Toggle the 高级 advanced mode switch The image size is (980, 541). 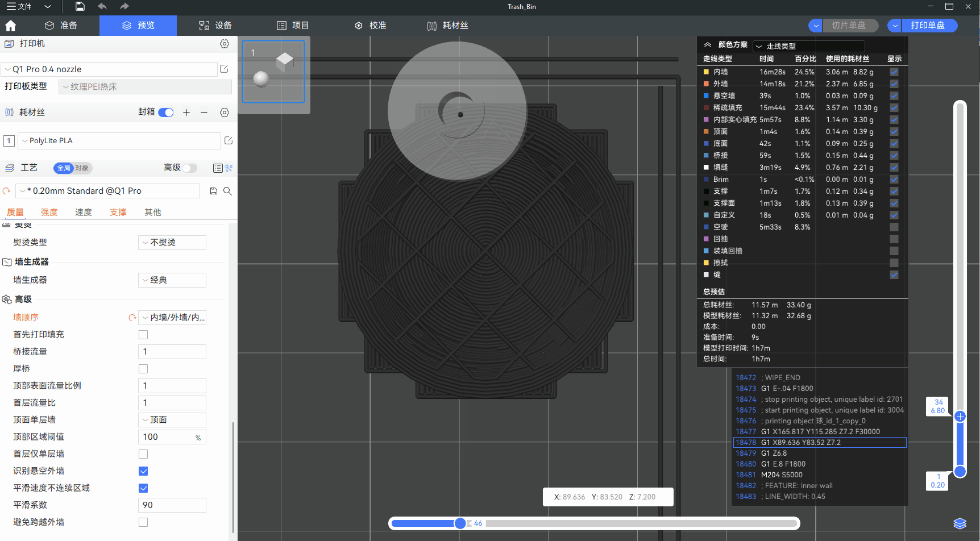point(189,168)
